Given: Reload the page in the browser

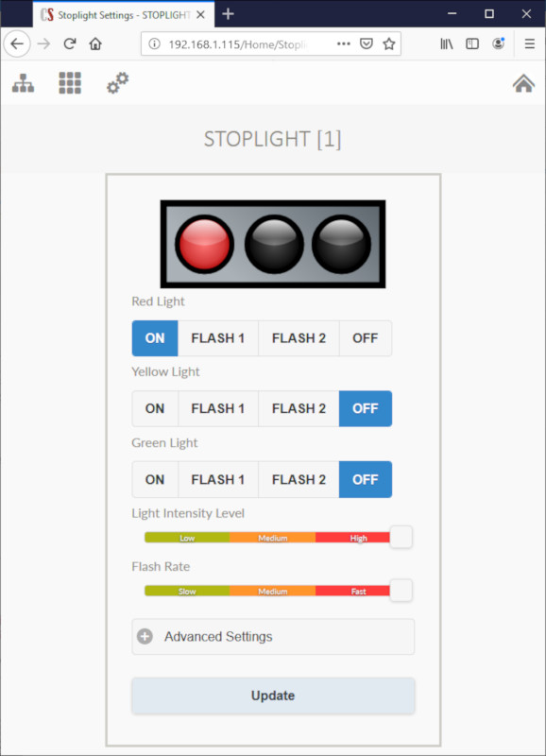Looking at the screenshot, I should (70, 43).
